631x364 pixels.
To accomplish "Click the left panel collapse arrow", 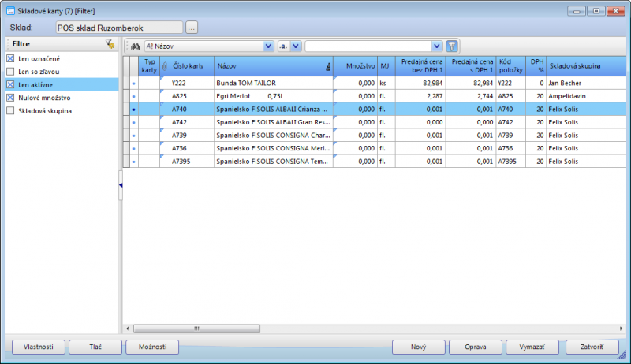I will click(x=121, y=185).
